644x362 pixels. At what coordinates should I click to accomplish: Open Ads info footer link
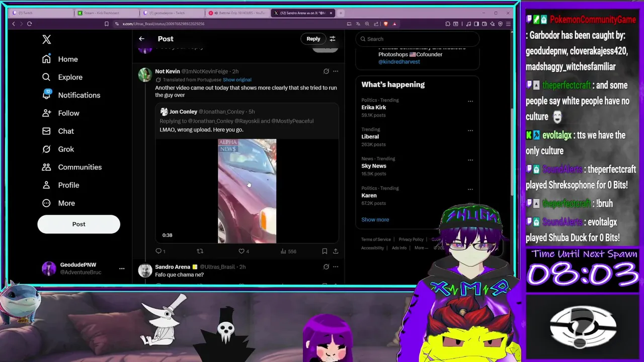pos(399,248)
